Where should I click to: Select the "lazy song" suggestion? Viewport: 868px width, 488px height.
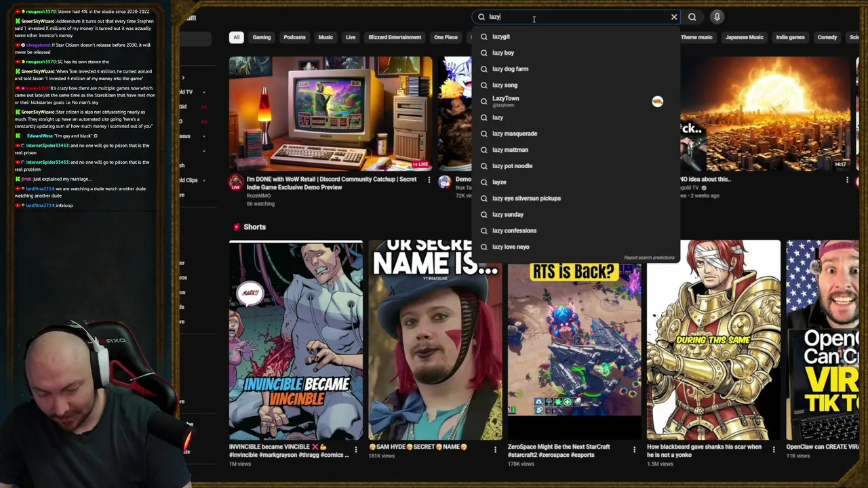coord(576,85)
